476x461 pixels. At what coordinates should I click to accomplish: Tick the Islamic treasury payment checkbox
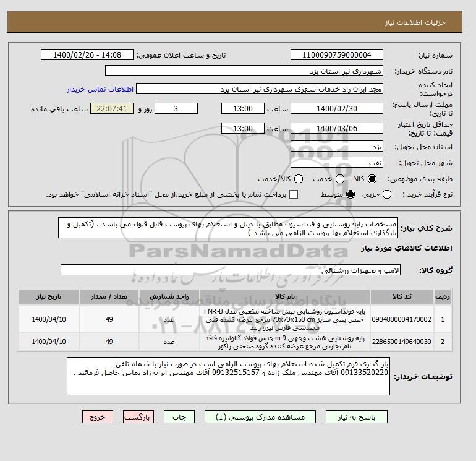click(294, 194)
